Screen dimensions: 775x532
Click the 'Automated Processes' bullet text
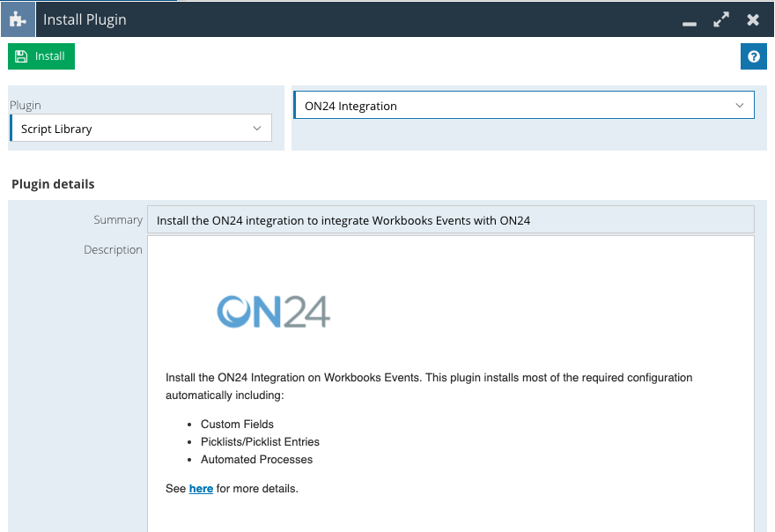click(x=256, y=459)
